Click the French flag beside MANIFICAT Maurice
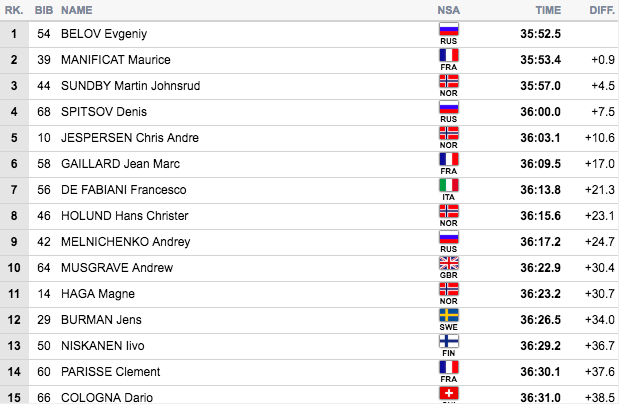Viewport: 623px width, 409px height. click(449, 55)
